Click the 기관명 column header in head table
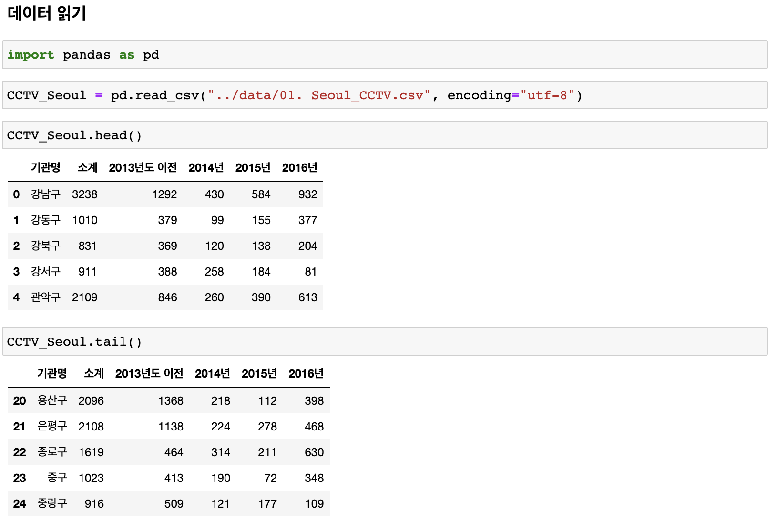The width and height of the screenshot is (777, 532). (x=46, y=167)
